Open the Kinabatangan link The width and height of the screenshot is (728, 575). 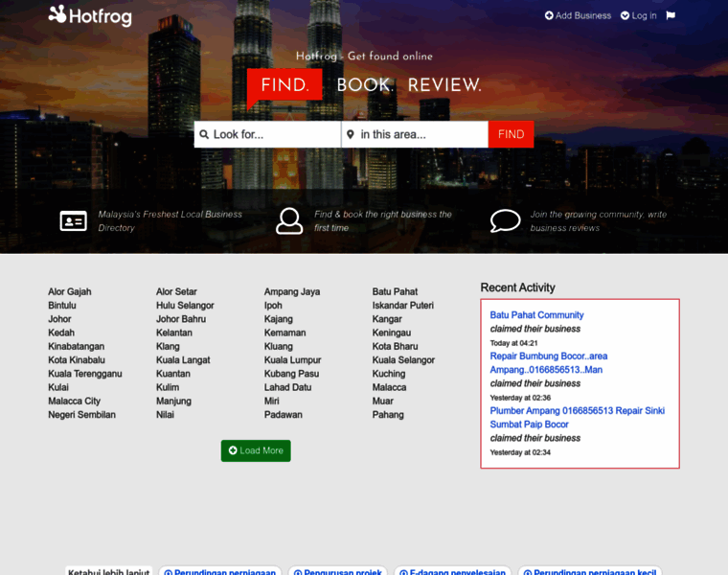pos(76,346)
